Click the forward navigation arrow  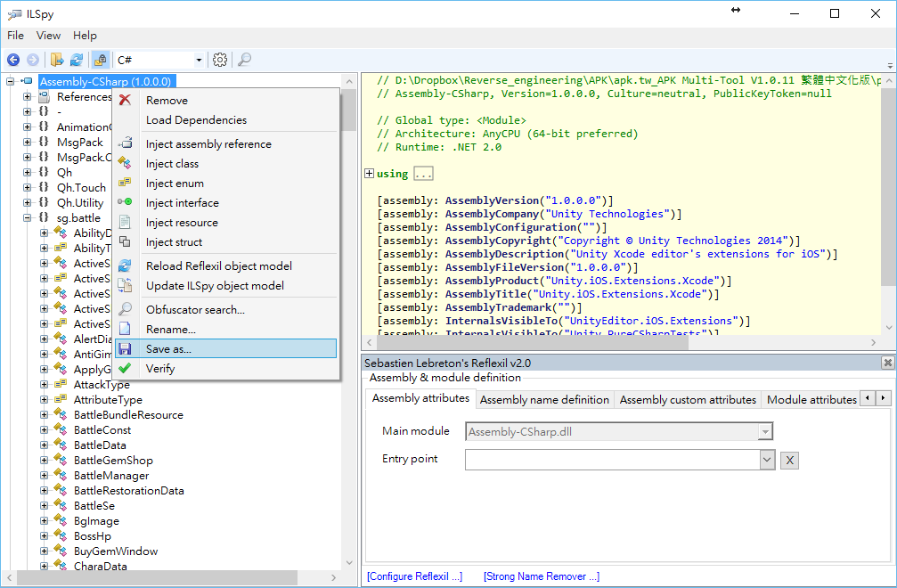tap(33, 60)
